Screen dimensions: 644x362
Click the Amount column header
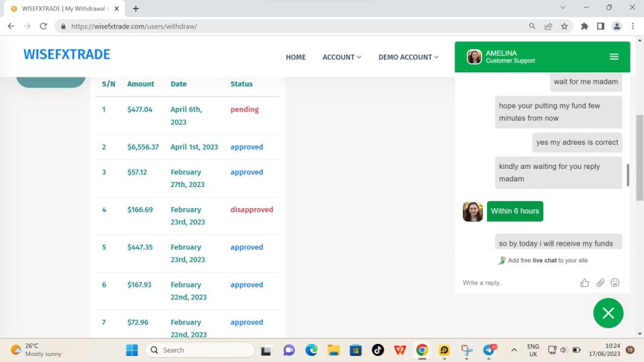(x=141, y=84)
